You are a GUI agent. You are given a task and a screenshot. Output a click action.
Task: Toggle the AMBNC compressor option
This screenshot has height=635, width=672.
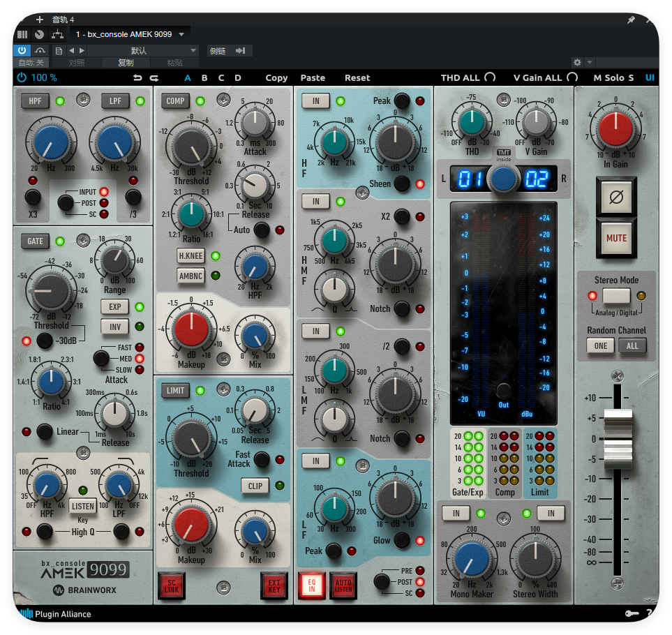191,276
